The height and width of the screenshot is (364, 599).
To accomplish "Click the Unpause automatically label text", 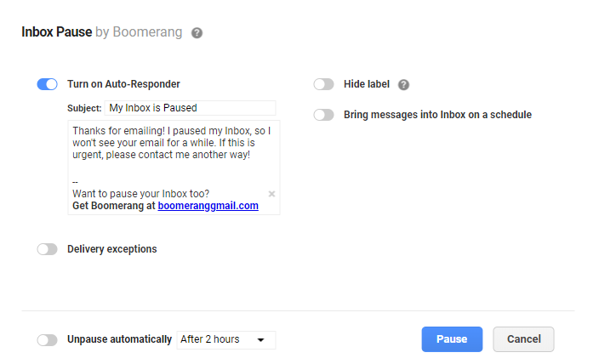I will pyautogui.click(x=120, y=339).
